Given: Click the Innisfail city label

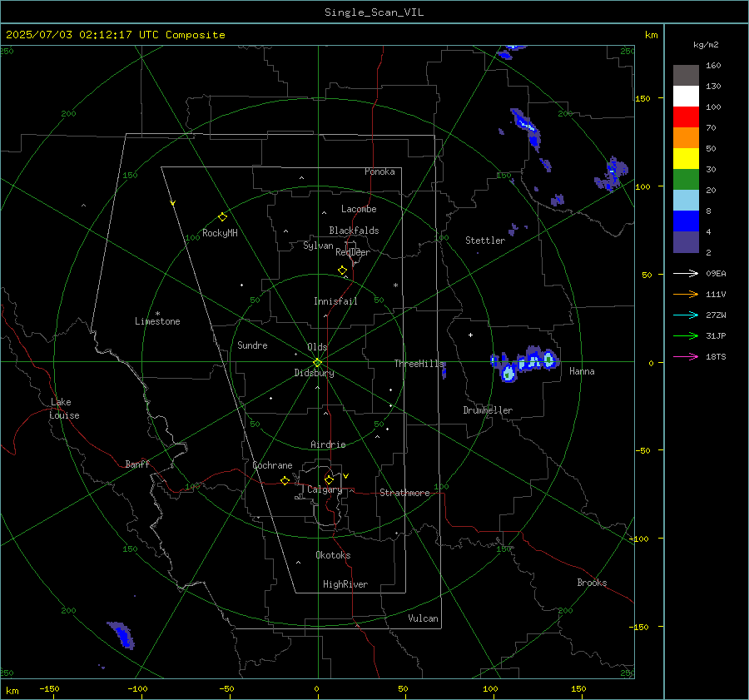Looking at the screenshot, I should (x=335, y=301).
